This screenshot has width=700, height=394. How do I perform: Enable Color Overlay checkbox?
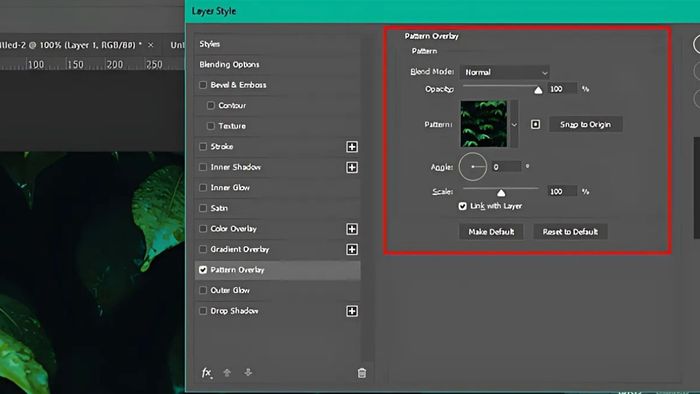pos(203,228)
